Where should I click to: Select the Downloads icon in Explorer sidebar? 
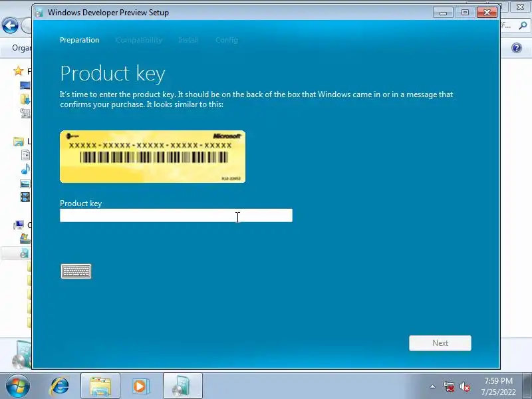25,99
